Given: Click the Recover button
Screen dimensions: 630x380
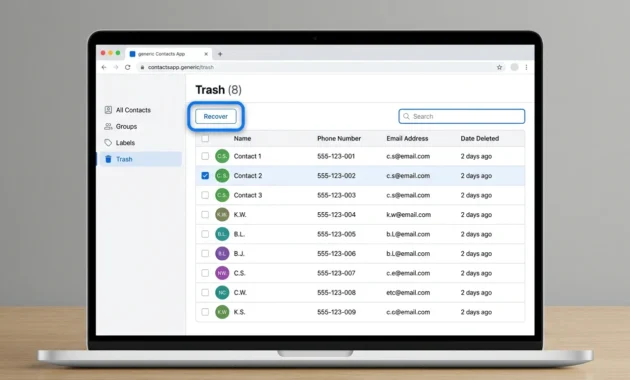Looking at the screenshot, I should (216, 116).
